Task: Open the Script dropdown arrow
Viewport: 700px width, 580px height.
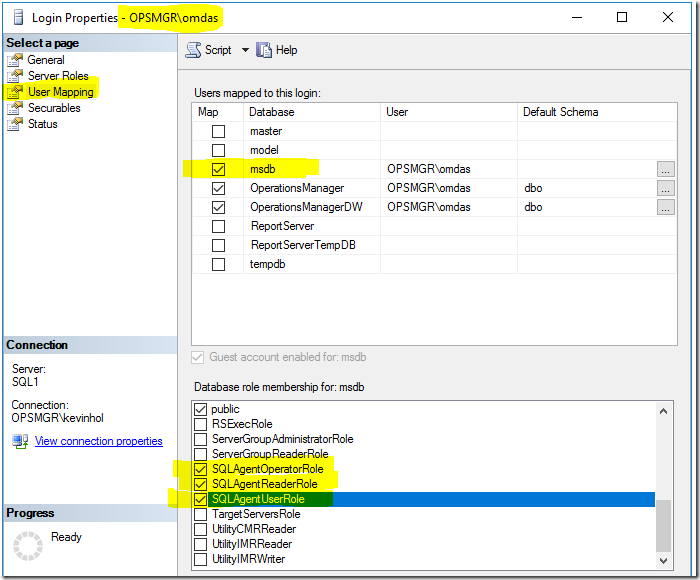Action: [245, 50]
